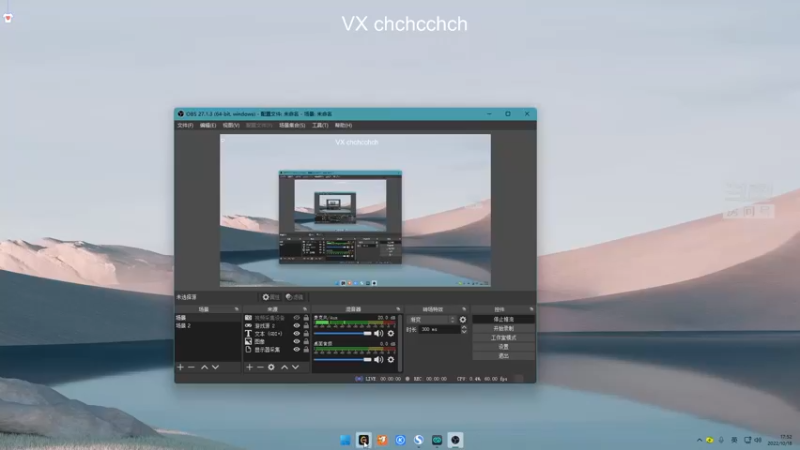This screenshot has width=800, height=450.
Task: Click Filters button above the docks
Action: (295, 297)
